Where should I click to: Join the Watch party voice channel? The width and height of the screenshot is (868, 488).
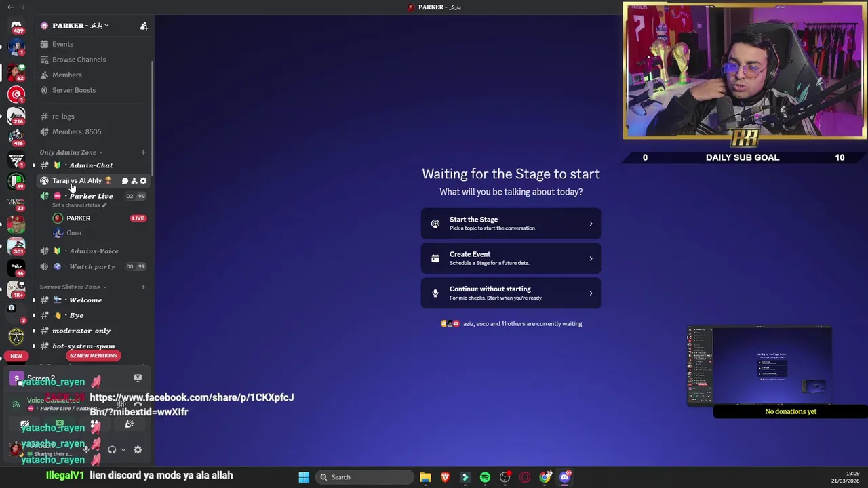(x=92, y=267)
